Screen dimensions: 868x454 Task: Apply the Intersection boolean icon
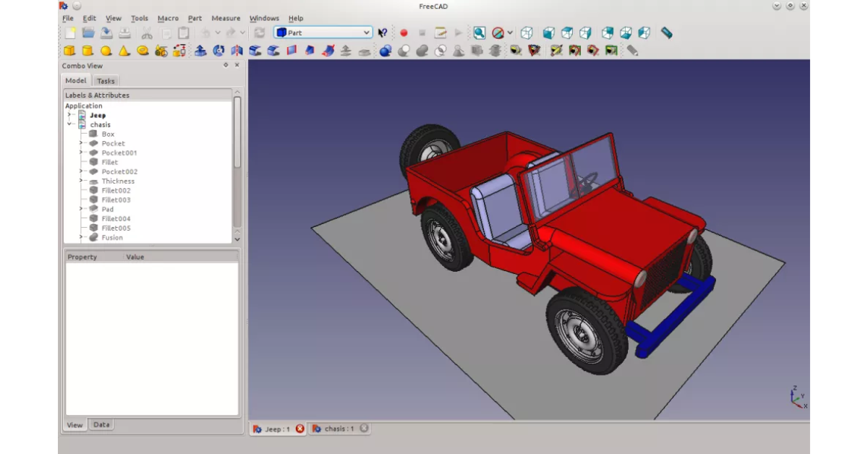pos(440,51)
